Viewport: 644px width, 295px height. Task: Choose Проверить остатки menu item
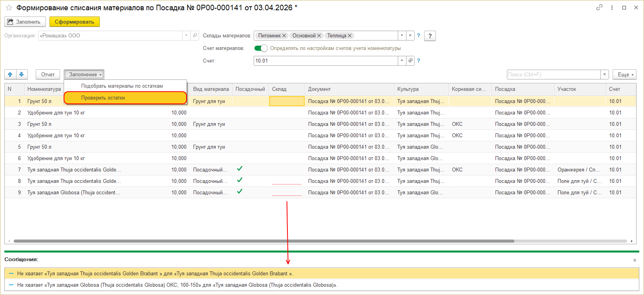click(x=125, y=98)
